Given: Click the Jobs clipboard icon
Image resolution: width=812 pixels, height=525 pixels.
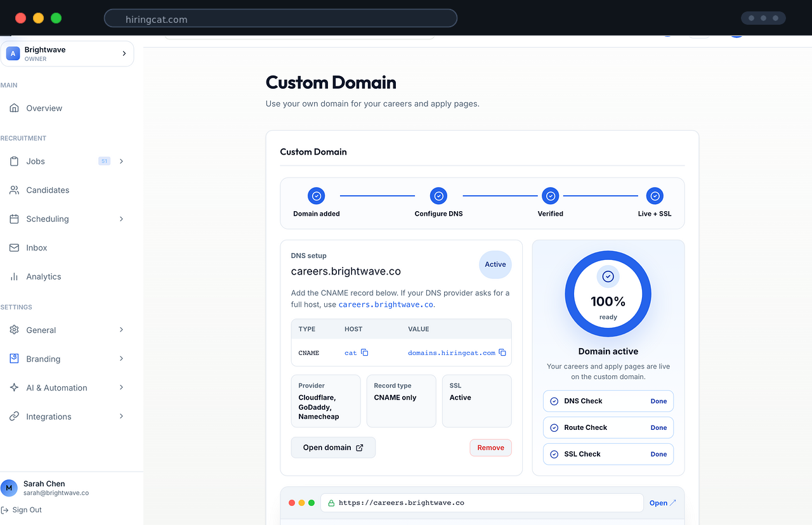Looking at the screenshot, I should point(14,161).
